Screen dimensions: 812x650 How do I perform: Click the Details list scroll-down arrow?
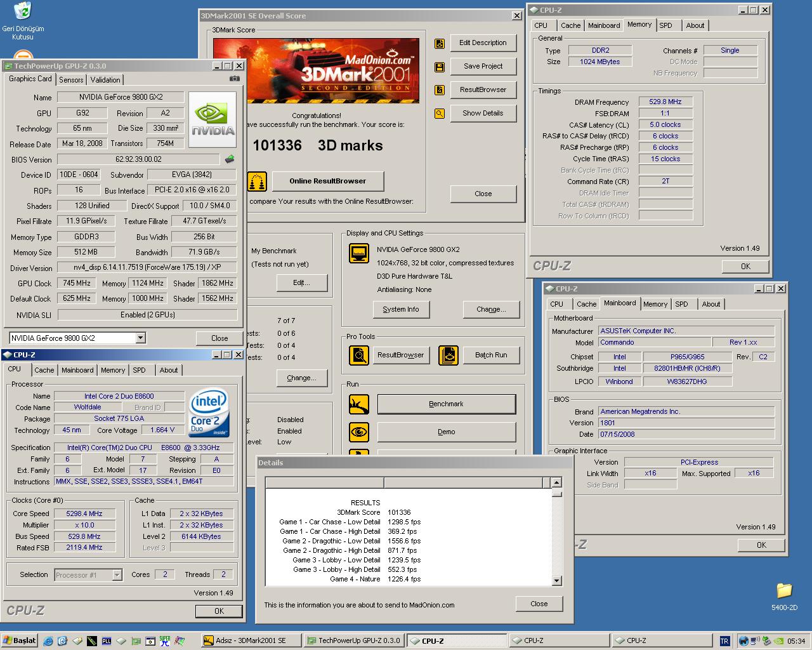556,581
